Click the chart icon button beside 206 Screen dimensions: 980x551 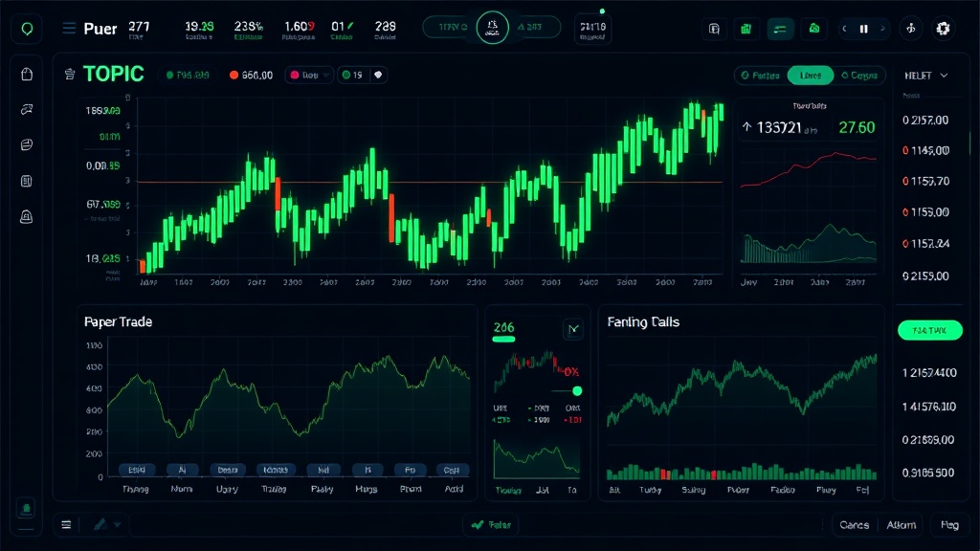tap(573, 329)
